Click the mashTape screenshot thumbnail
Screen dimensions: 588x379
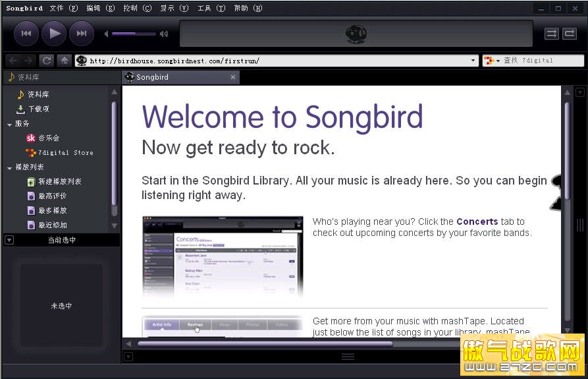tap(223, 327)
